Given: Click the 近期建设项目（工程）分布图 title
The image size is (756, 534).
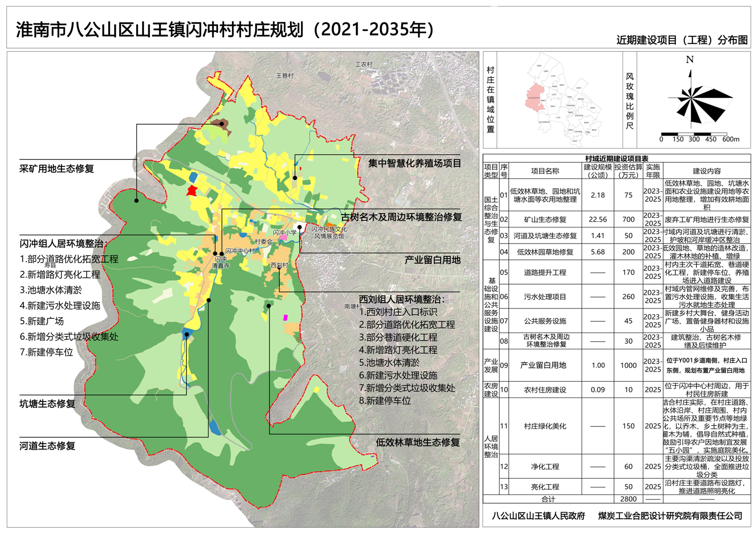Looking at the screenshot, I should [682, 40].
